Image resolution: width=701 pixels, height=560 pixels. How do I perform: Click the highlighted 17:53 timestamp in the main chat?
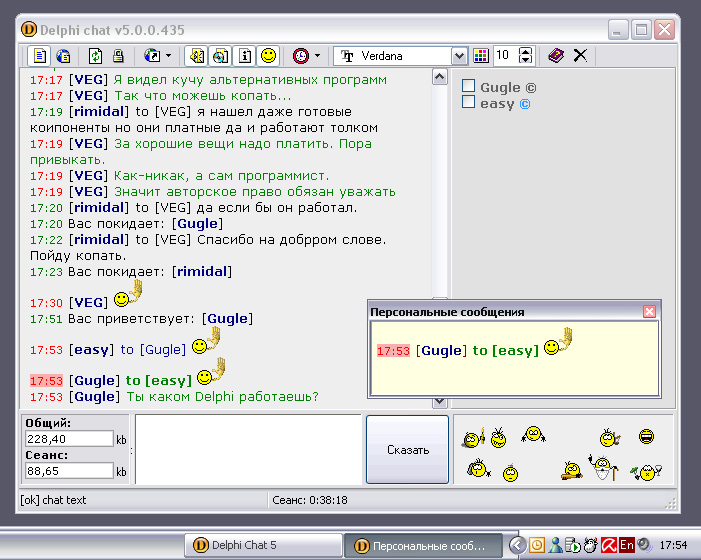point(46,381)
